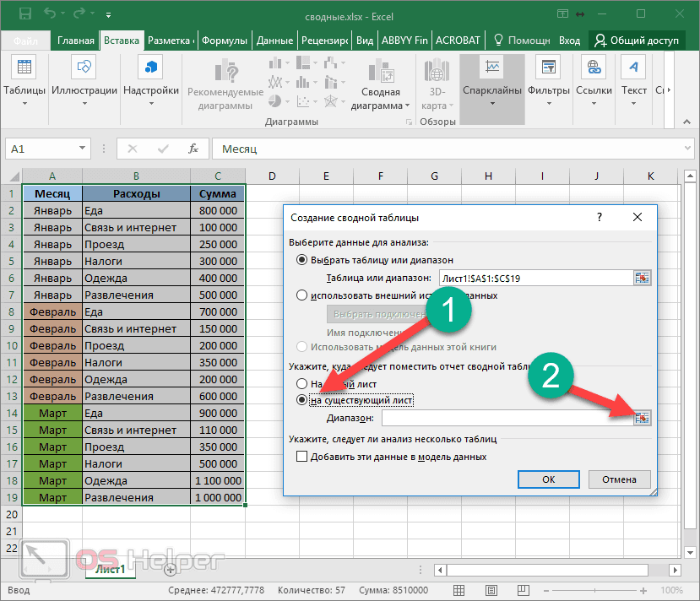Click the range picker icon beside Диапазон field
700x601 pixels.
tap(642, 418)
